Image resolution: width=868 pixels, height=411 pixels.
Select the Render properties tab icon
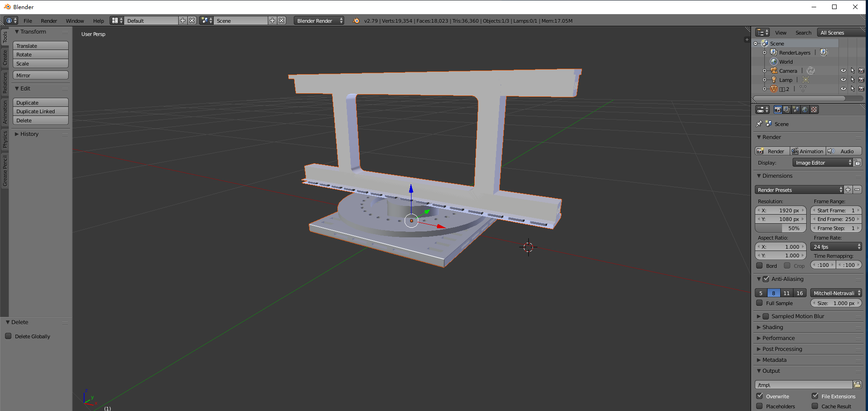click(778, 109)
